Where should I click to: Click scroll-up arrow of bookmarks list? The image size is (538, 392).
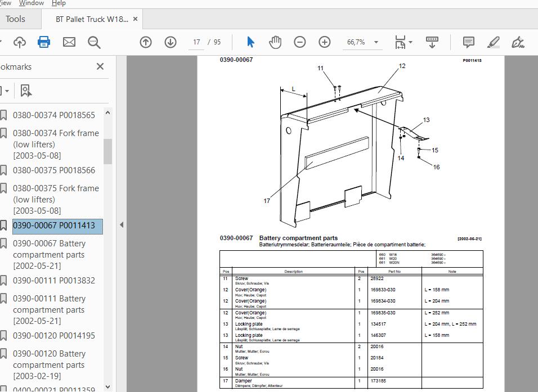point(107,112)
